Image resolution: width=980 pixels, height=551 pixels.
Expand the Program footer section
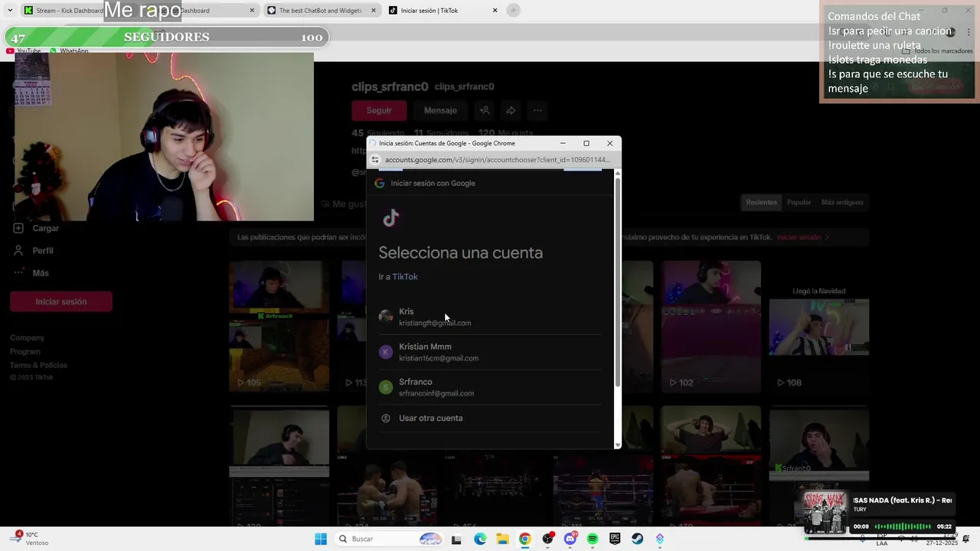25,351
